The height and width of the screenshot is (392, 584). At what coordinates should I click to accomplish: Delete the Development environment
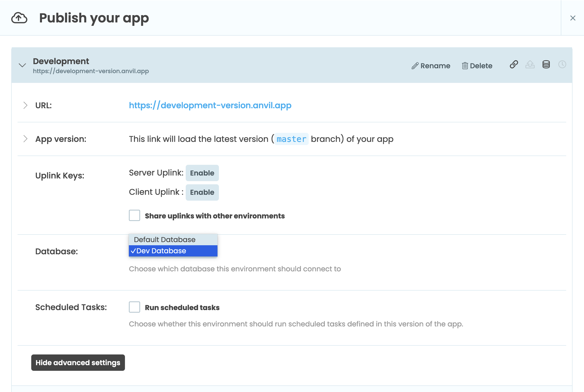tap(477, 66)
